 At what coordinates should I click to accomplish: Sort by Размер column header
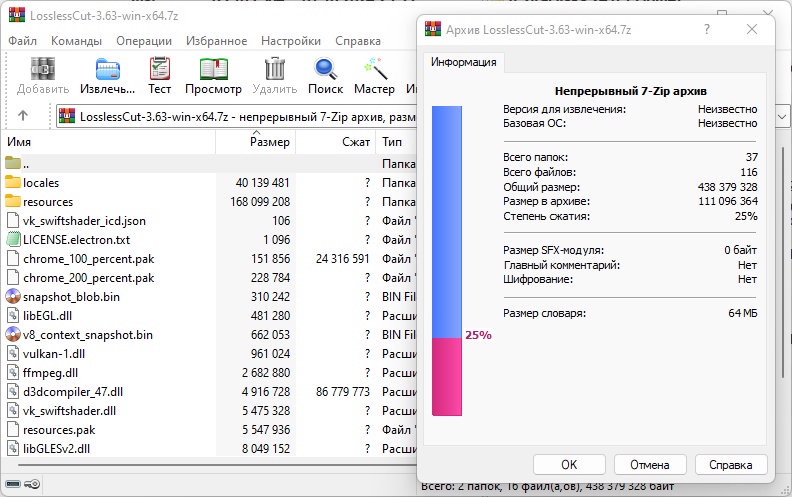pyautogui.click(x=256, y=142)
